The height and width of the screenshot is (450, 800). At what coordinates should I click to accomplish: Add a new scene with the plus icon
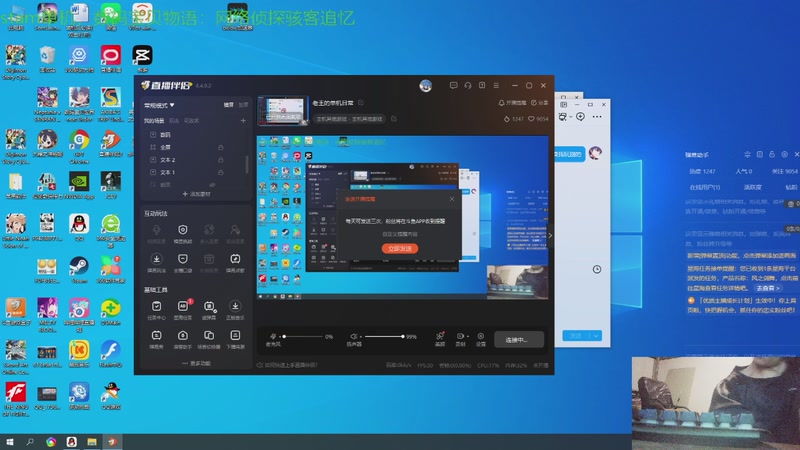click(243, 121)
